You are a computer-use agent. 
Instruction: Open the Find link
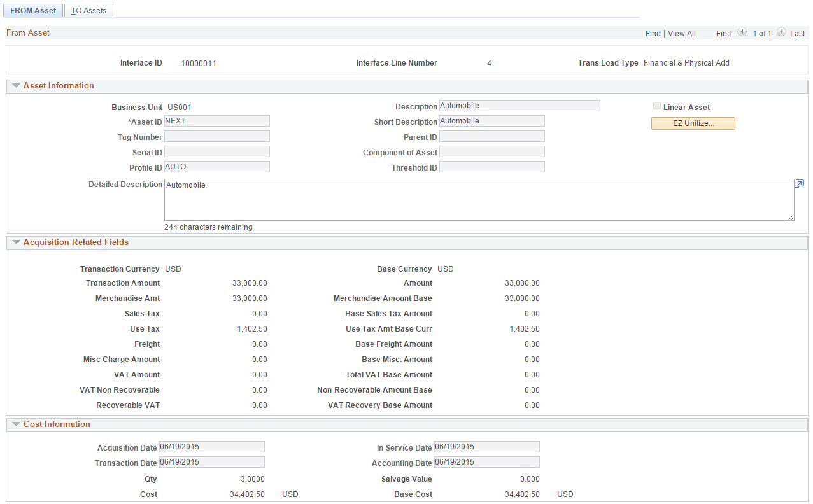pos(653,33)
